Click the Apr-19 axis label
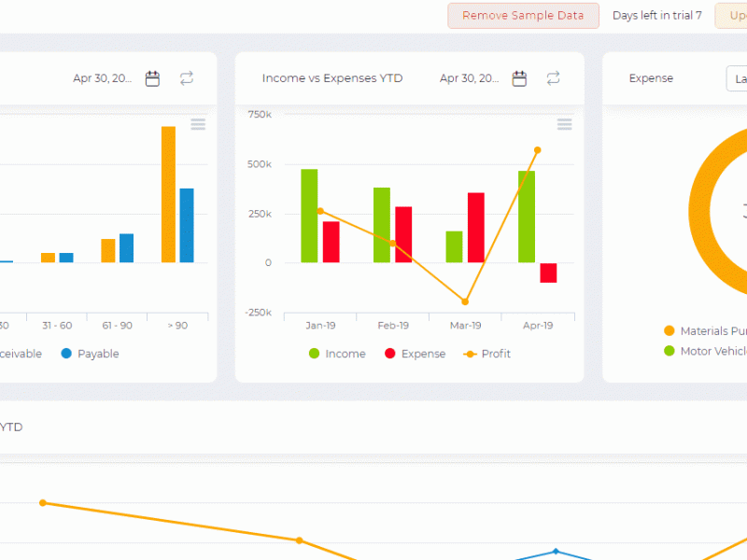 538,325
